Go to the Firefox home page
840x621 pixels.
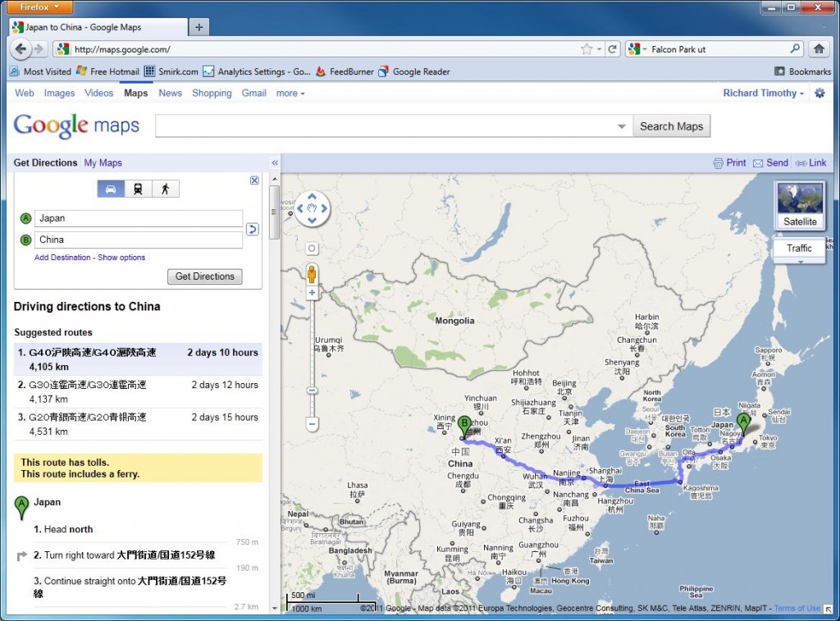point(819,49)
